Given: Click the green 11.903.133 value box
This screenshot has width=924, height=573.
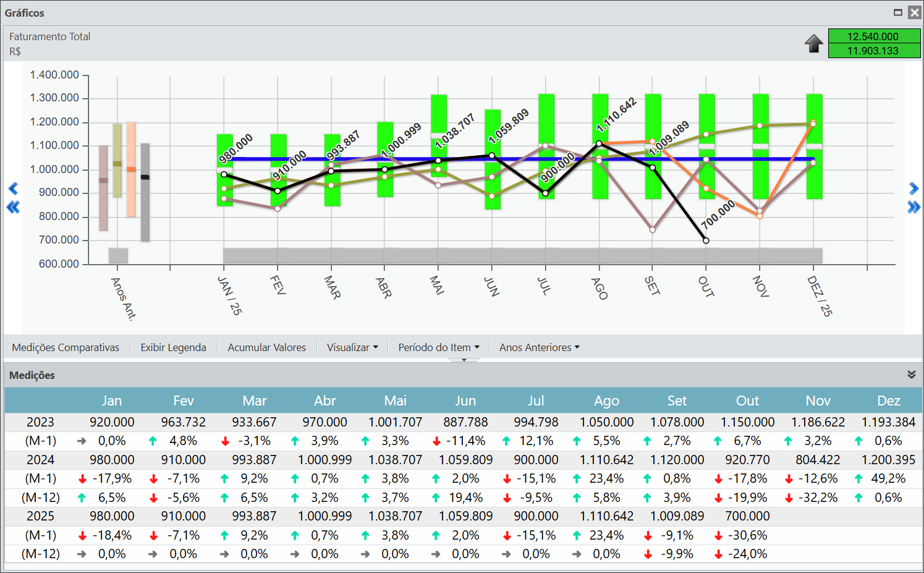Looking at the screenshot, I should (874, 51).
